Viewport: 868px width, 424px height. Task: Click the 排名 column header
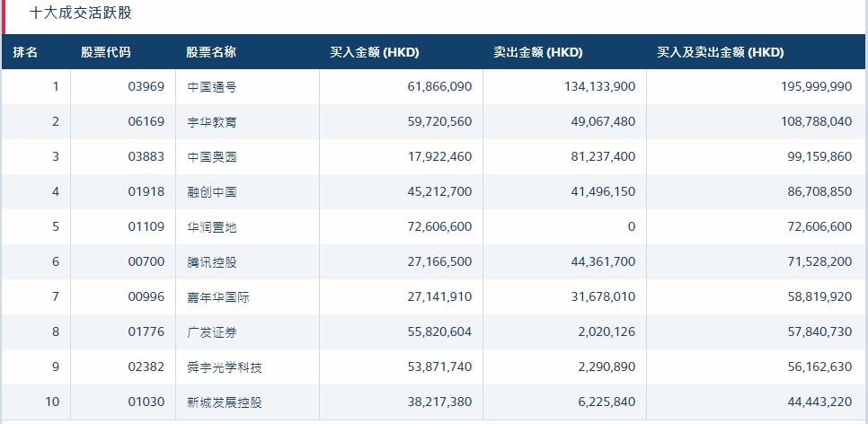(x=25, y=53)
